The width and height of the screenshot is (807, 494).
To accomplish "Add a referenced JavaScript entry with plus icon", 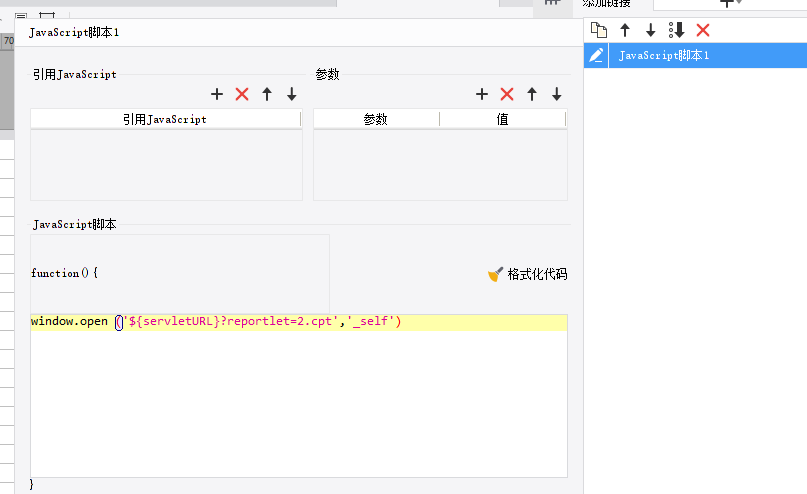I will [x=217, y=94].
